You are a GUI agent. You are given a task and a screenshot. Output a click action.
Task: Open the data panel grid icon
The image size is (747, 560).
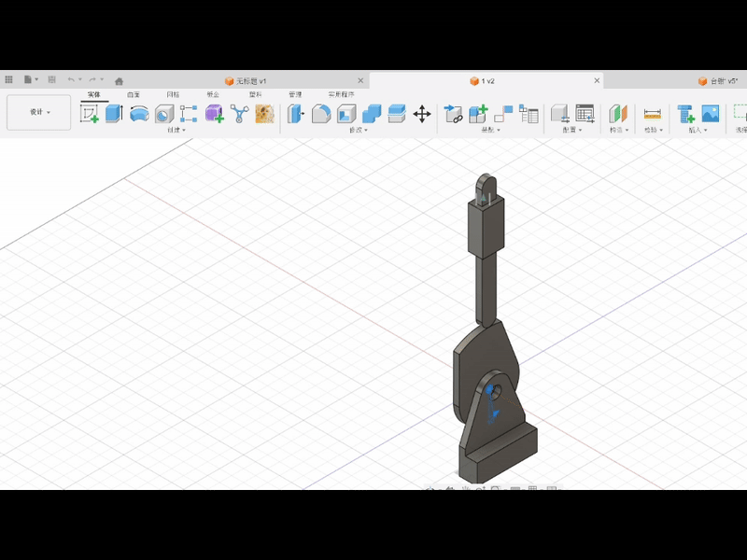pyautogui.click(x=8, y=79)
